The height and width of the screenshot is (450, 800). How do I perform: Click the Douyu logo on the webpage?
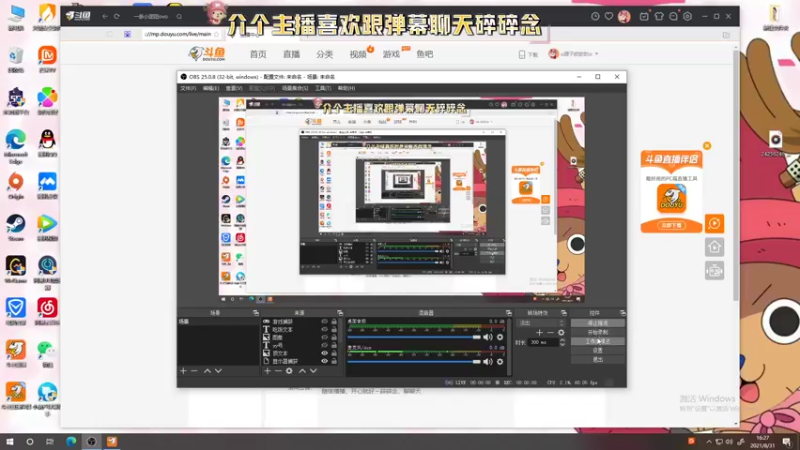click(207, 54)
